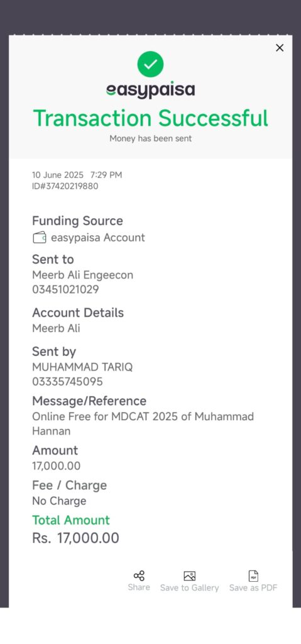Click the wallet icon beside easypaisa Account
This screenshot has width=301, height=644.
coord(40,238)
